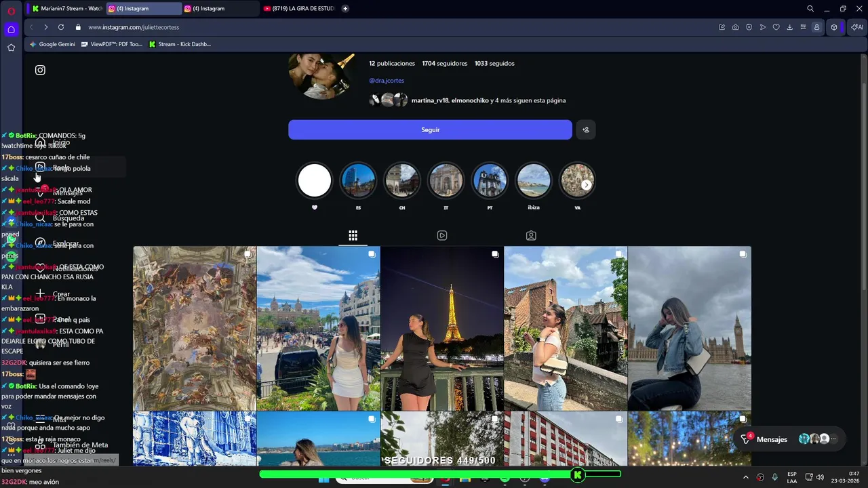Click the Seguir follow button
Screen dimensions: 868x488
(430, 129)
